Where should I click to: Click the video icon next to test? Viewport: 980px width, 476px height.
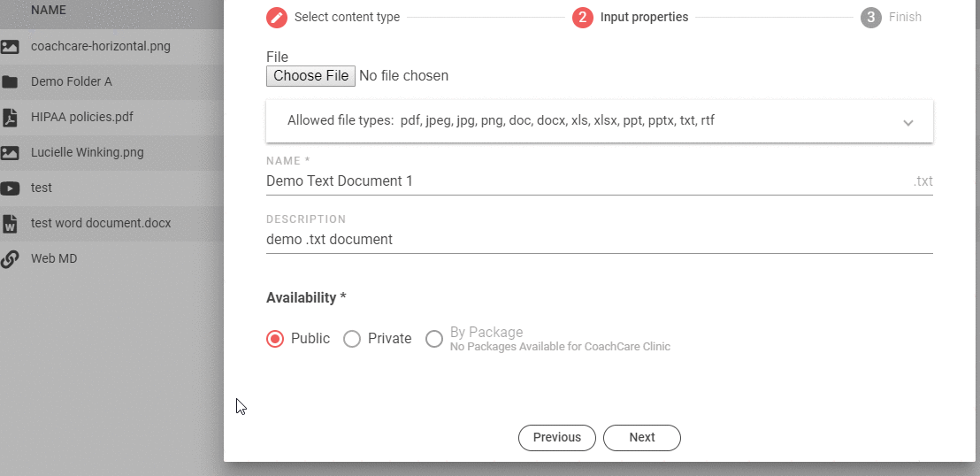point(10,188)
